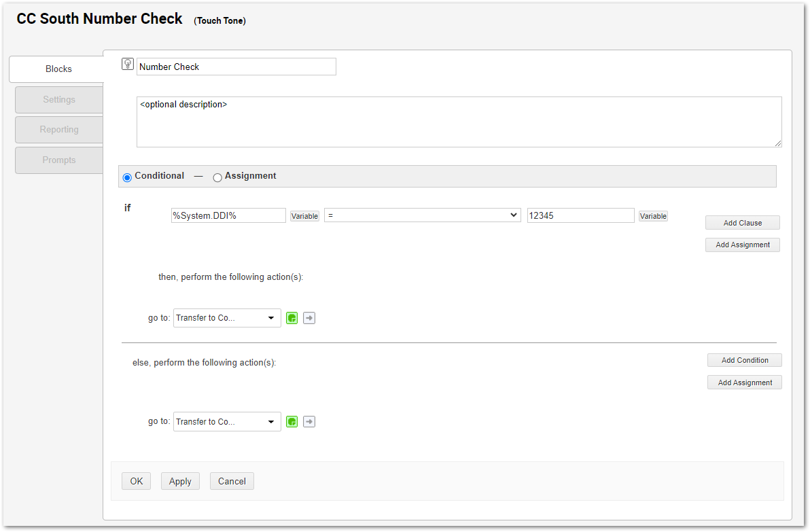
Task: Select the Assignment radio button
Action: tap(217, 177)
